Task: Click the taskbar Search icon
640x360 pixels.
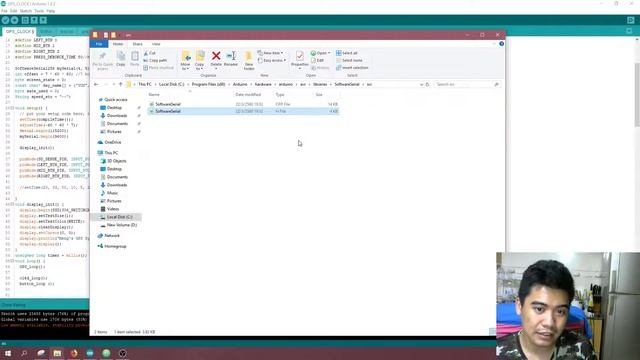Action: tap(24, 353)
